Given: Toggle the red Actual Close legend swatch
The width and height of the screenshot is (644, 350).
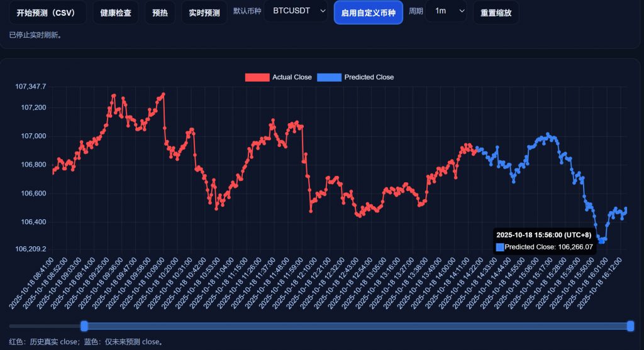Looking at the screenshot, I should pyautogui.click(x=257, y=77).
